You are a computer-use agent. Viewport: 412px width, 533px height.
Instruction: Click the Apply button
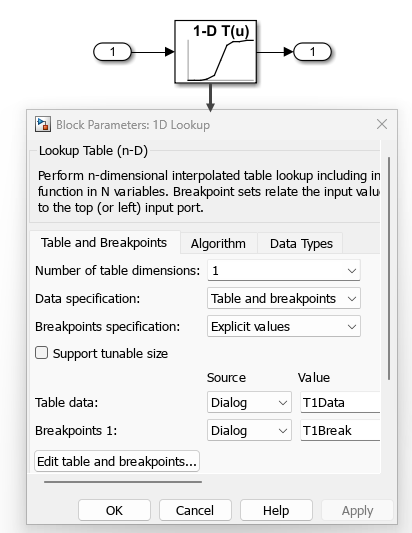click(357, 510)
